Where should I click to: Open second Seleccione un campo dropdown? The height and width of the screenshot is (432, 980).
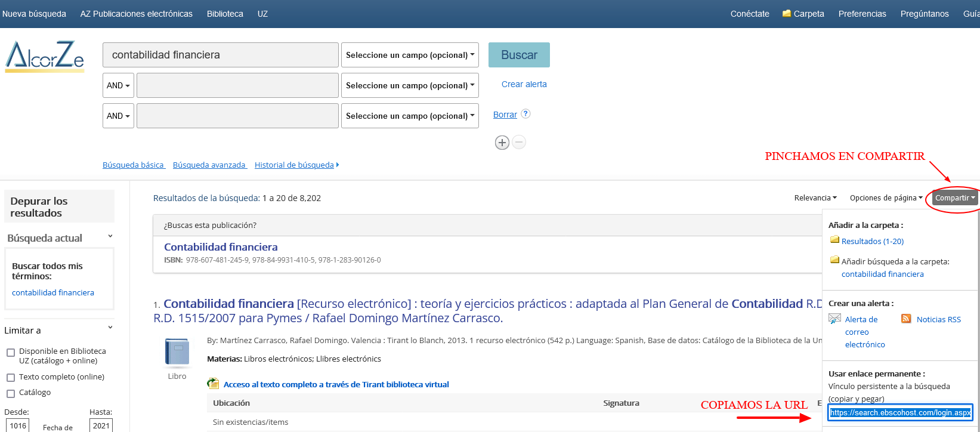(x=410, y=85)
